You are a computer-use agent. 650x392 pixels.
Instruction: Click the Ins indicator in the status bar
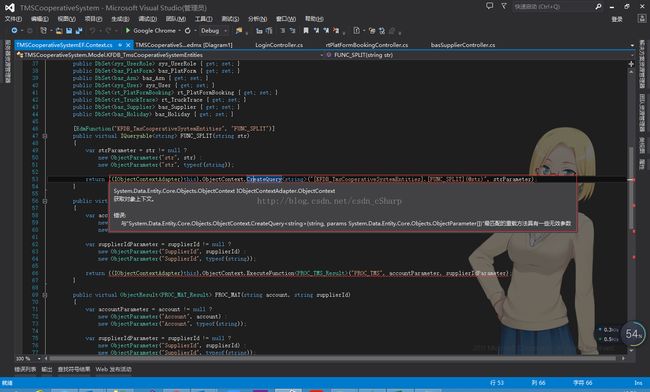click(x=638, y=382)
